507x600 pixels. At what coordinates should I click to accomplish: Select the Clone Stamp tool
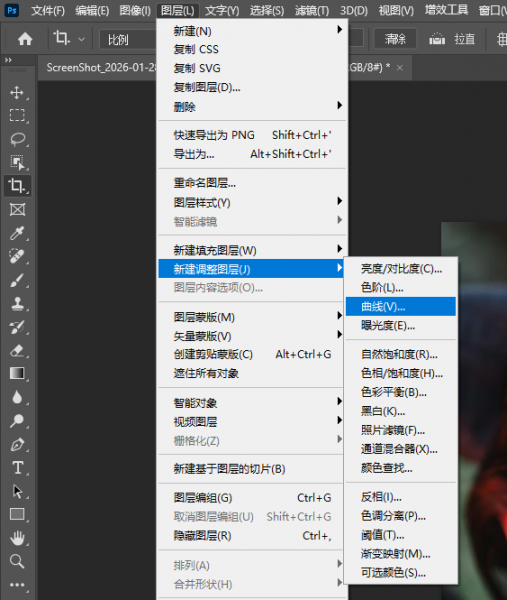tap(17, 303)
